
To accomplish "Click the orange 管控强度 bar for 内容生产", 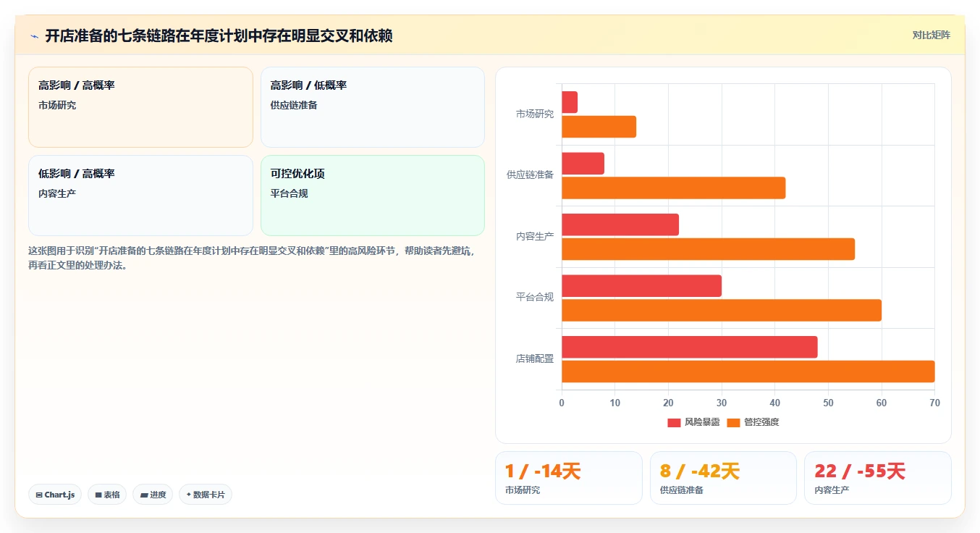I will tap(708, 249).
